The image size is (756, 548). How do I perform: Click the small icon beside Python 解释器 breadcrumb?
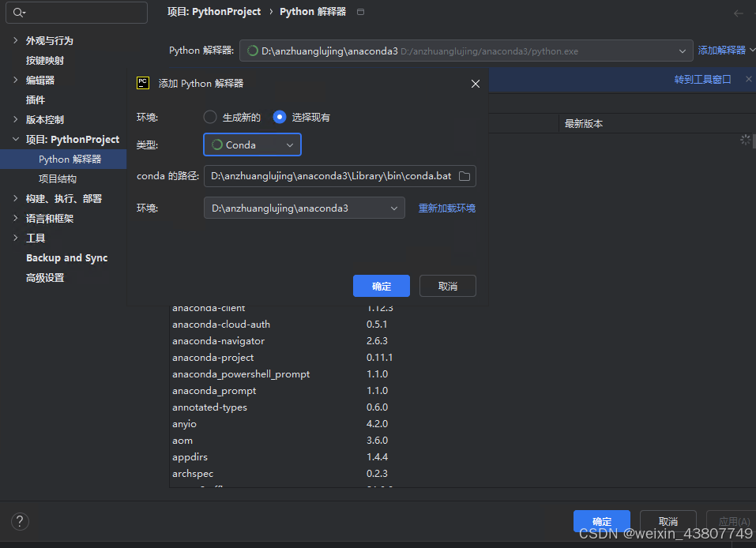[360, 12]
